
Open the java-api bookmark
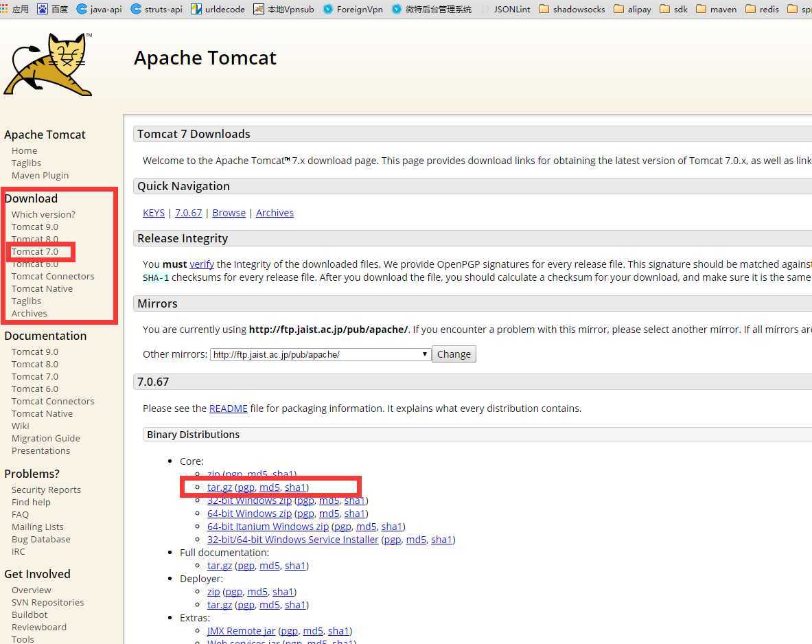click(x=99, y=9)
